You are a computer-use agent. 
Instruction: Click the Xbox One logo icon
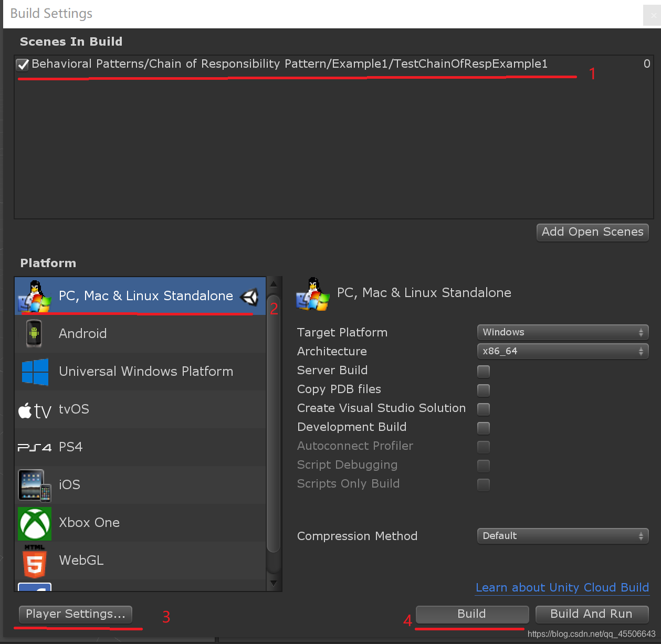tap(35, 523)
